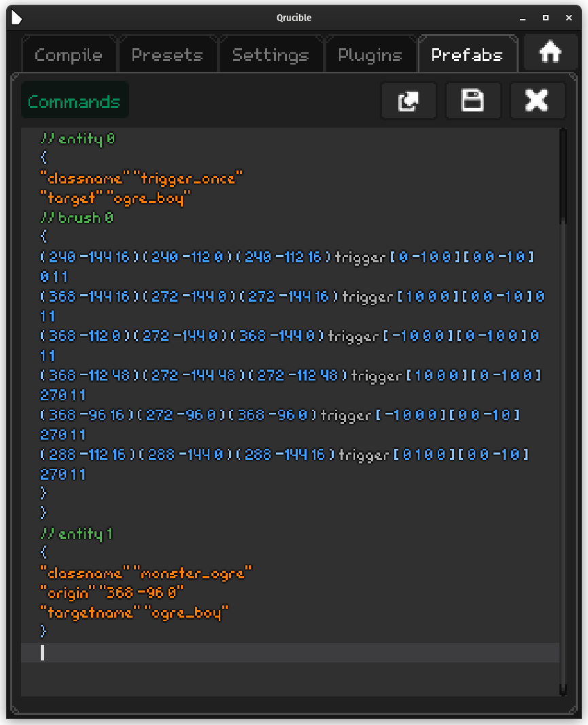This screenshot has width=588, height=725.
Task: Switch to the Compile tab
Action: tap(69, 55)
